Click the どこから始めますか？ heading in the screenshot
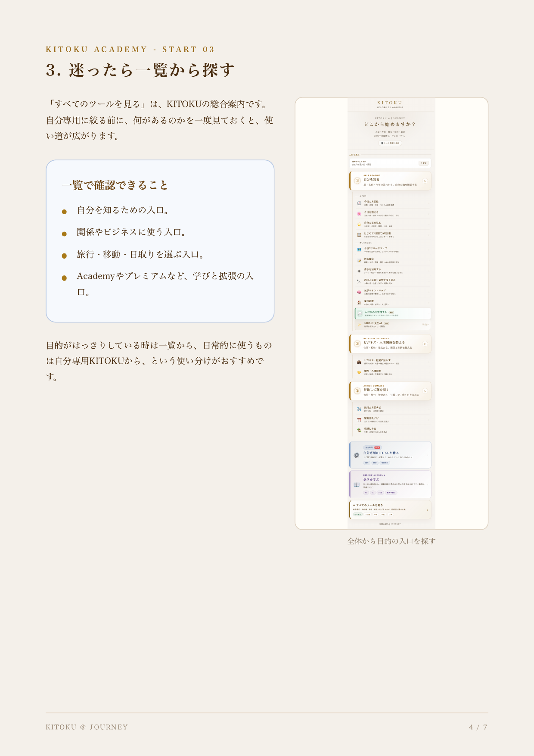534x756 pixels. tap(390, 124)
